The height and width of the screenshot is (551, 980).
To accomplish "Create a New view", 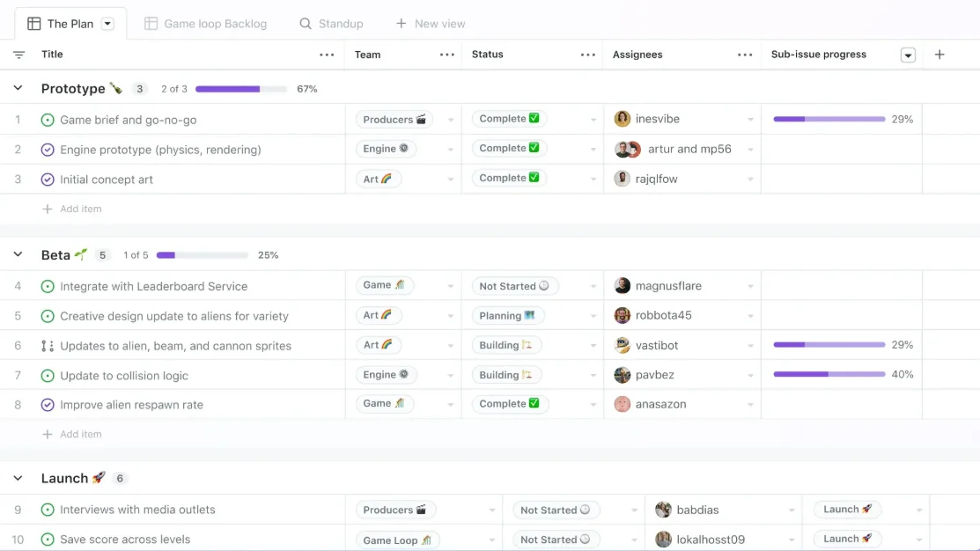I will pyautogui.click(x=431, y=24).
